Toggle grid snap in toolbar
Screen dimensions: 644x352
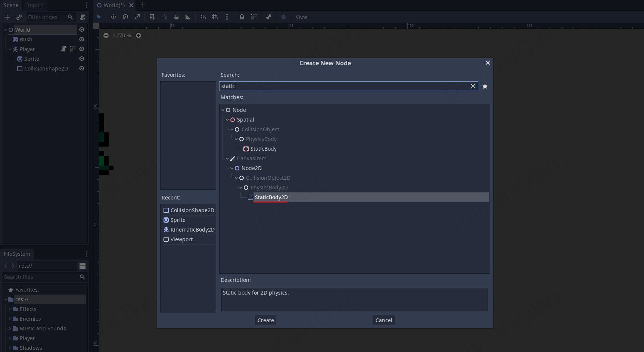click(x=215, y=17)
